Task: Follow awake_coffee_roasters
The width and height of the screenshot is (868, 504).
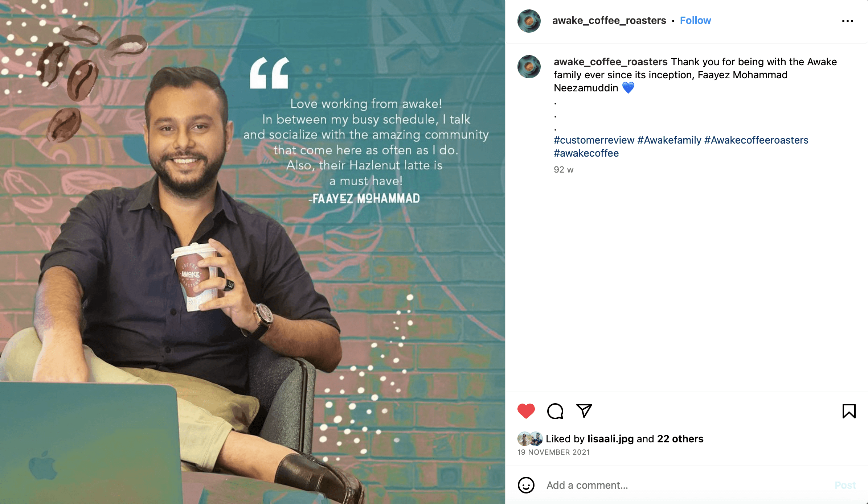Action: tap(695, 20)
